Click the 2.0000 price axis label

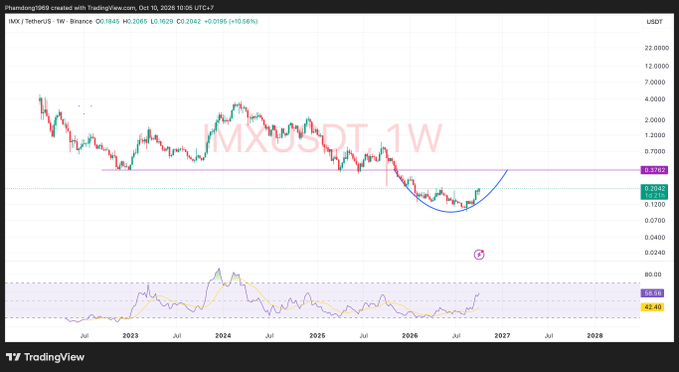coord(655,120)
